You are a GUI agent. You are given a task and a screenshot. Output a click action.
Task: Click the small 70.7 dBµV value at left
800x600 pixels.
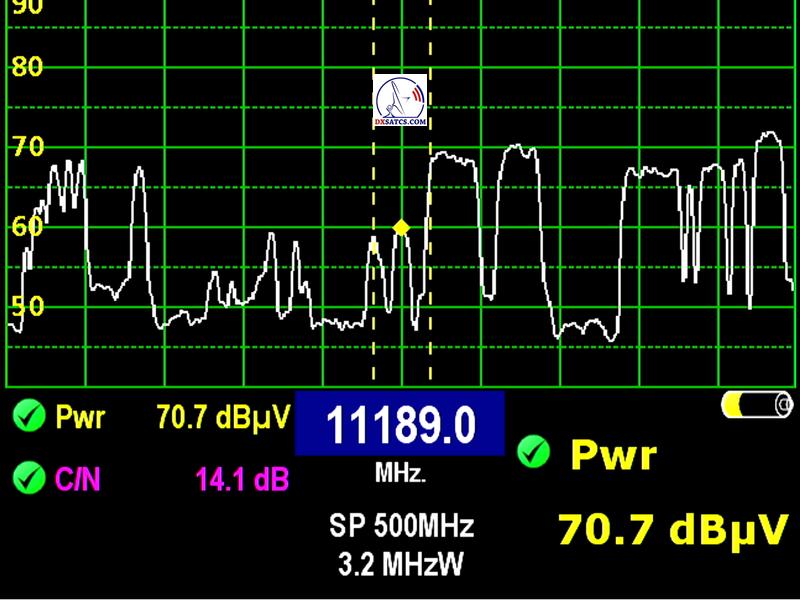coord(222,416)
